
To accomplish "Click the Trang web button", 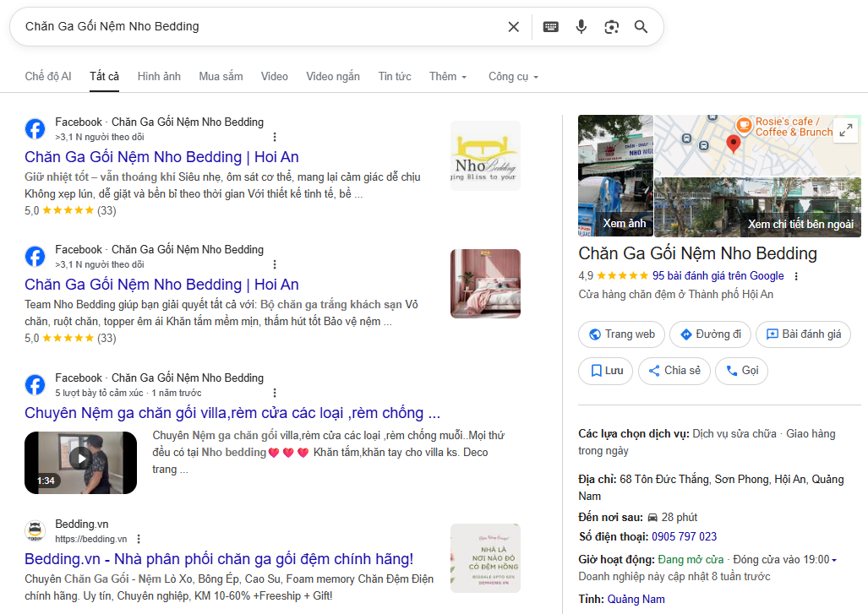I will (x=621, y=334).
